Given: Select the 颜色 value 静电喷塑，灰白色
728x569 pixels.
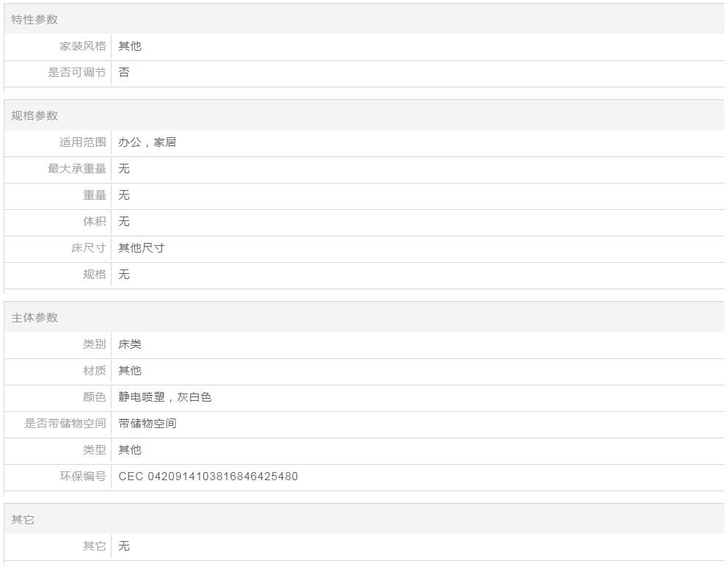Looking at the screenshot, I should click(x=165, y=397).
